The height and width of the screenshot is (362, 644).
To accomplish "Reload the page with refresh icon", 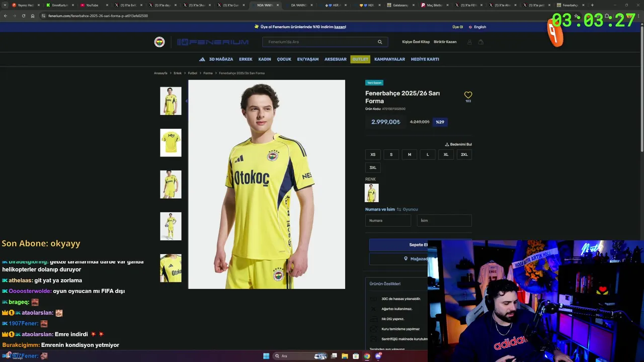I will 23,16.
